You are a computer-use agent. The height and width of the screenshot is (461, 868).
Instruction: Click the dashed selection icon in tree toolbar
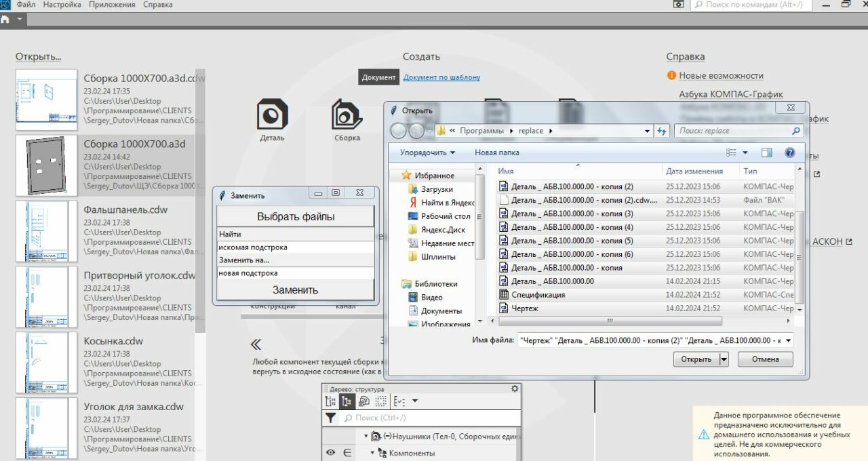click(x=380, y=401)
